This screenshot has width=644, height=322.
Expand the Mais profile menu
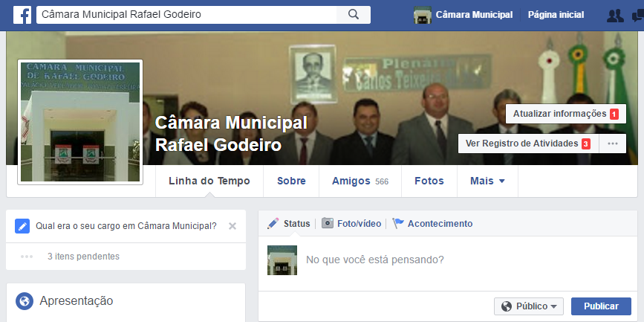(487, 181)
